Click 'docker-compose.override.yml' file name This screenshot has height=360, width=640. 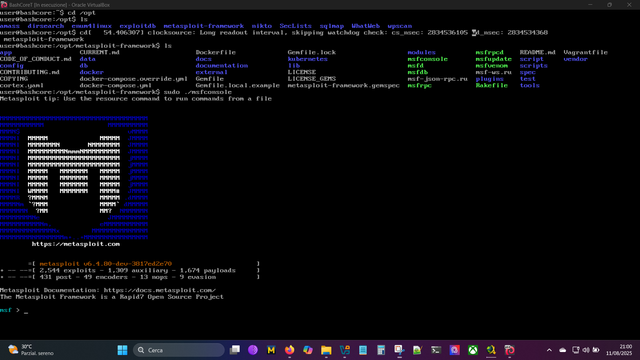[133, 79]
